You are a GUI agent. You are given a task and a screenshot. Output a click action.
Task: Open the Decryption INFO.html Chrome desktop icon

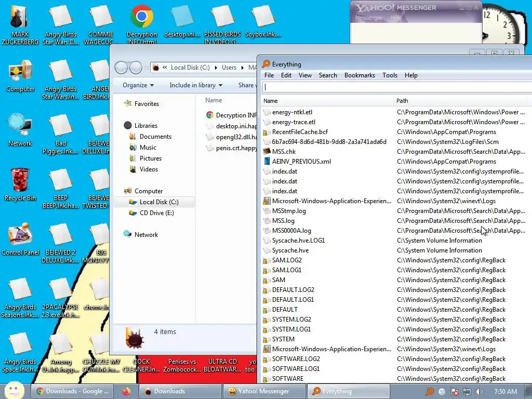pyautogui.click(x=141, y=24)
